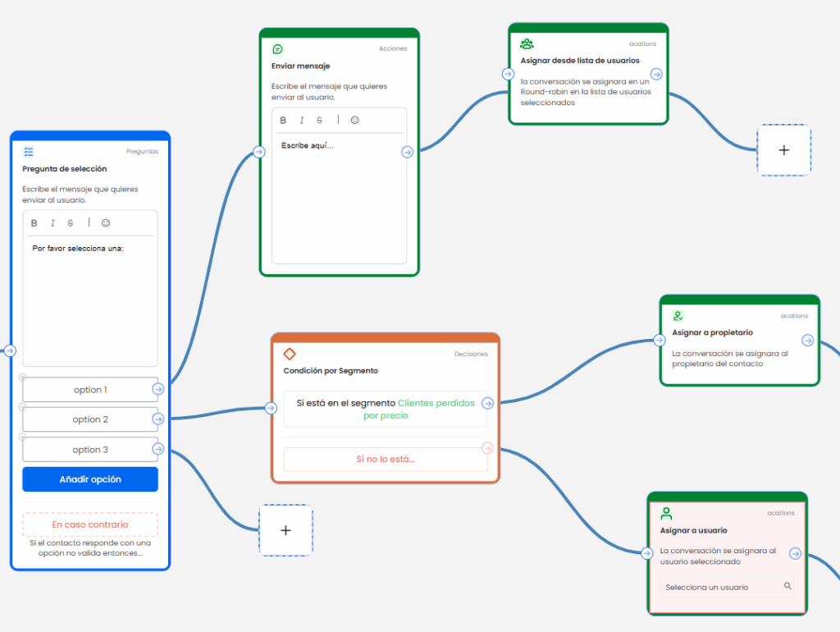Click the Sí no lo está branch

(385, 459)
